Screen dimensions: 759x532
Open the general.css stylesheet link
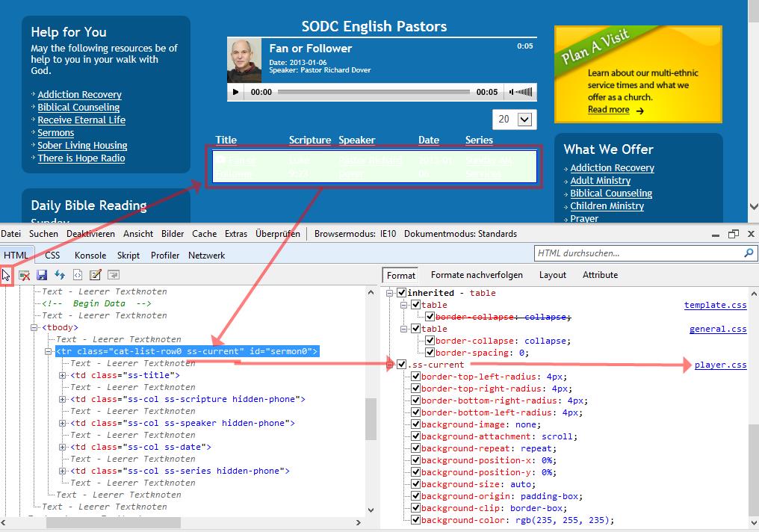pos(718,330)
